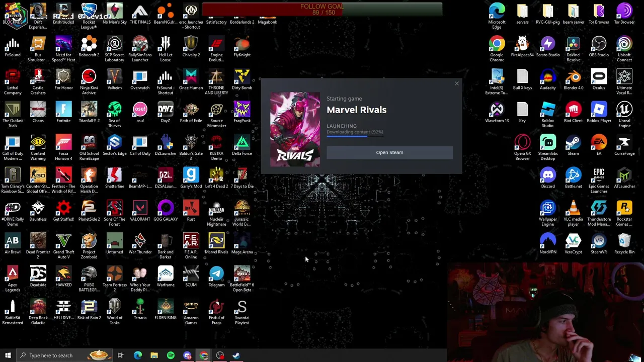Open the Warframe desktop icon
The width and height of the screenshot is (644, 362).
pos(166,277)
